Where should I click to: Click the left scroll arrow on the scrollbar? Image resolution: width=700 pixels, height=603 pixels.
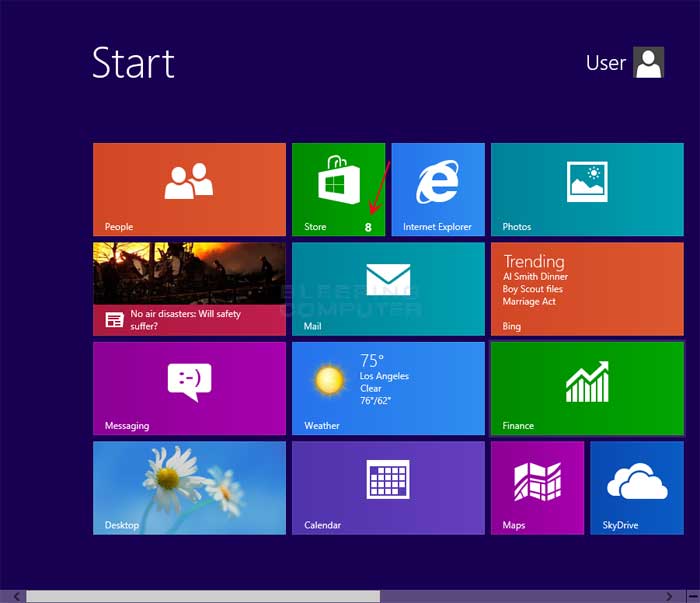point(17,596)
